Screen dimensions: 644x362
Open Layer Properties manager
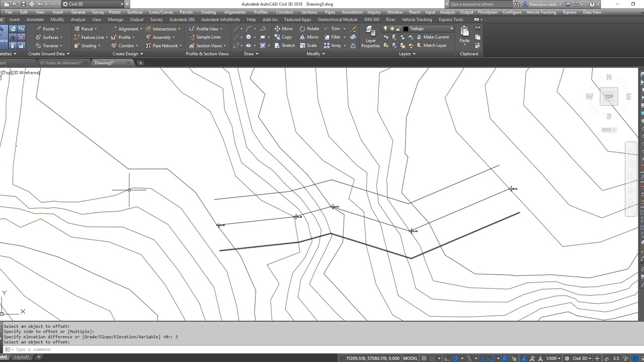[370, 37]
